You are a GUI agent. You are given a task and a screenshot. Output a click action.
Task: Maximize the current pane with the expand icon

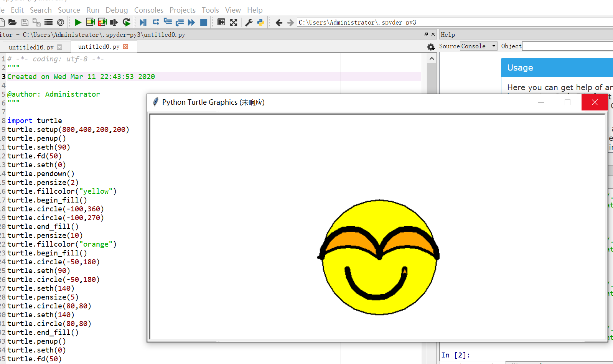click(234, 23)
